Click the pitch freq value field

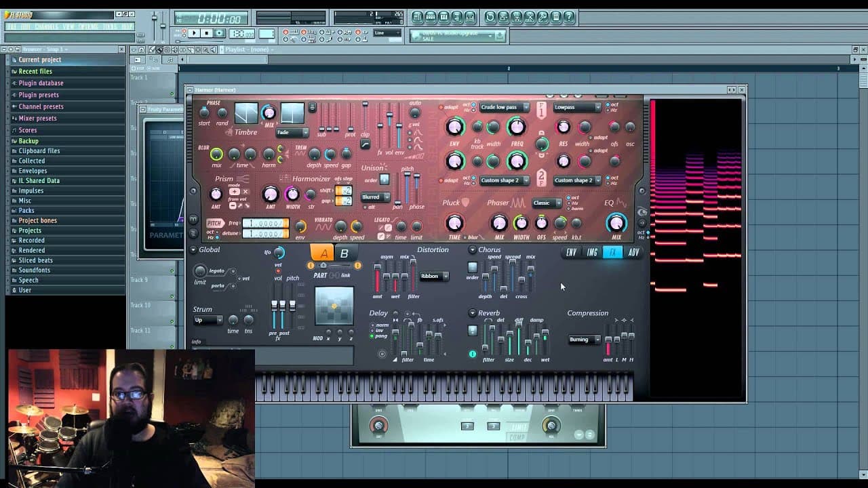[x=266, y=223]
